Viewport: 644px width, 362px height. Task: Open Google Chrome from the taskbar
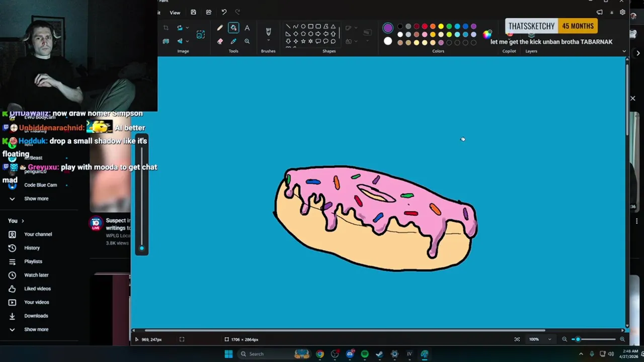coord(319,354)
